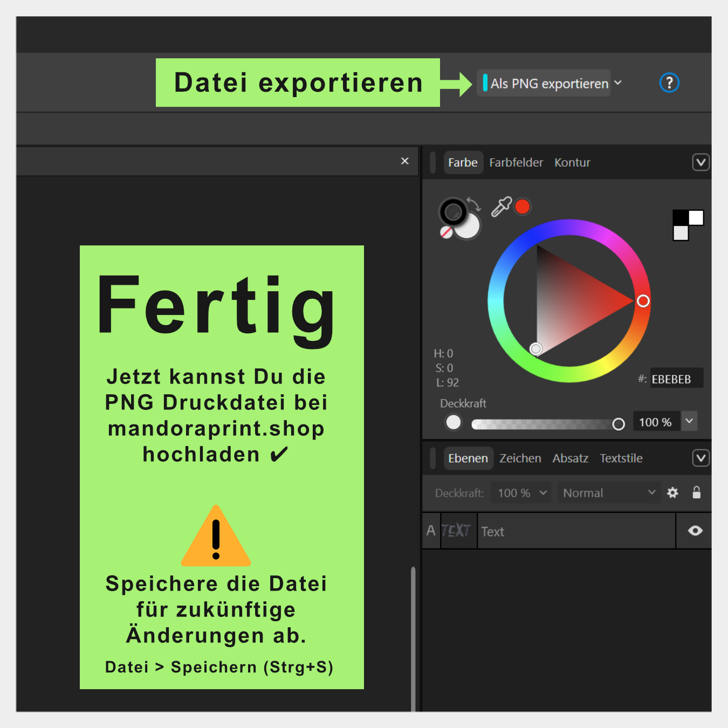728x728 pixels.
Task: Switch to the Zeichen tab
Action: pos(520,458)
